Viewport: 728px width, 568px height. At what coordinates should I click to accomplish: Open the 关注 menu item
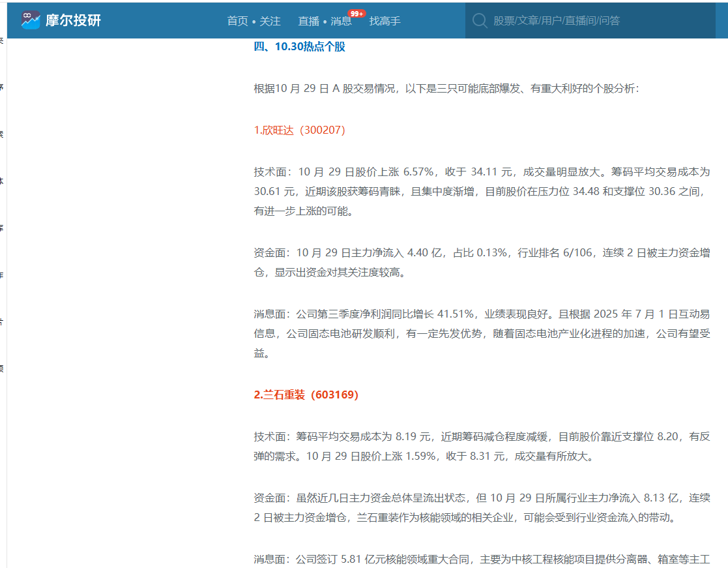click(270, 21)
